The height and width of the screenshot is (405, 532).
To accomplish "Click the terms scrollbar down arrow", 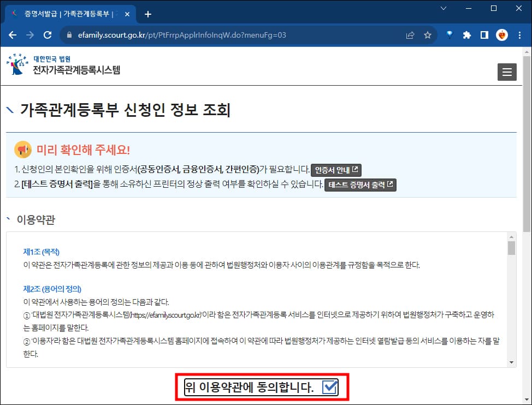I will pos(511,361).
